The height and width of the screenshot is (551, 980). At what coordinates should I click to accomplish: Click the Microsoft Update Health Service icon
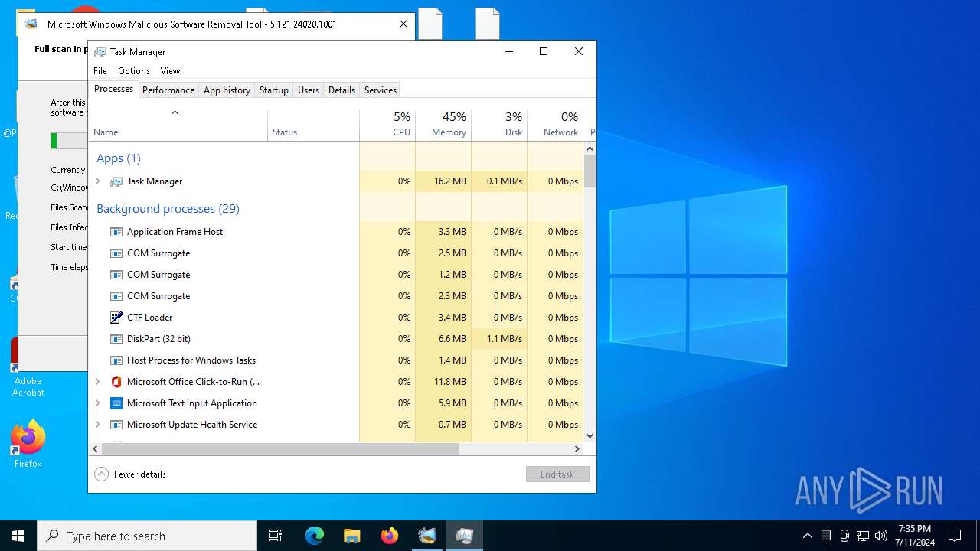pyautogui.click(x=116, y=425)
